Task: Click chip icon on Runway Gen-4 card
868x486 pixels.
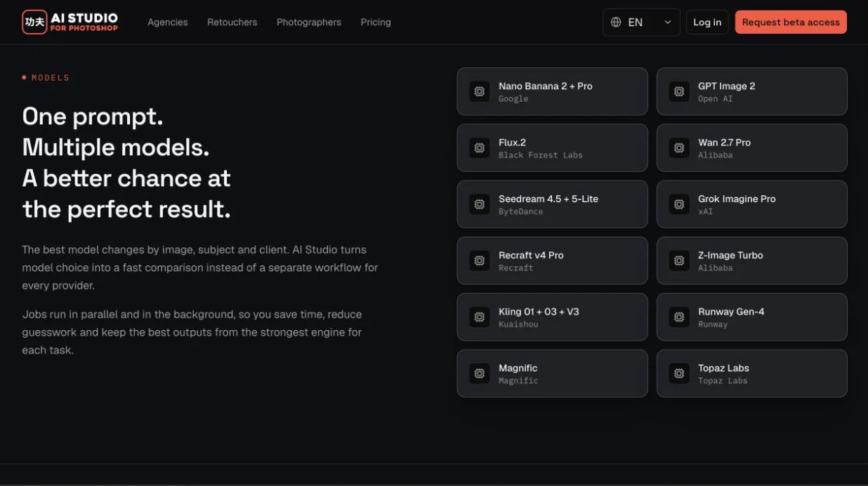Action: coord(678,317)
